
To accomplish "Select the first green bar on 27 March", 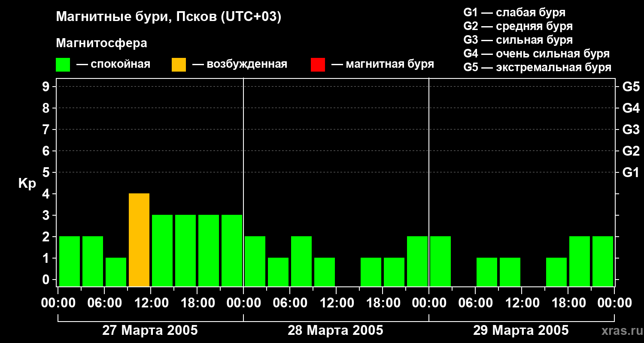I will [70, 261].
